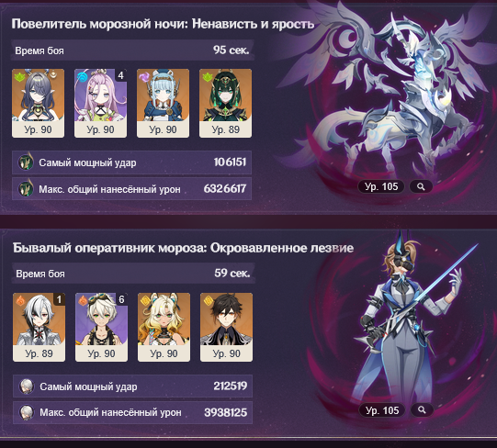Select the blue-haired character with the cat-ear hat
This screenshot has width=497, height=448.
click(x=163, y=104)
